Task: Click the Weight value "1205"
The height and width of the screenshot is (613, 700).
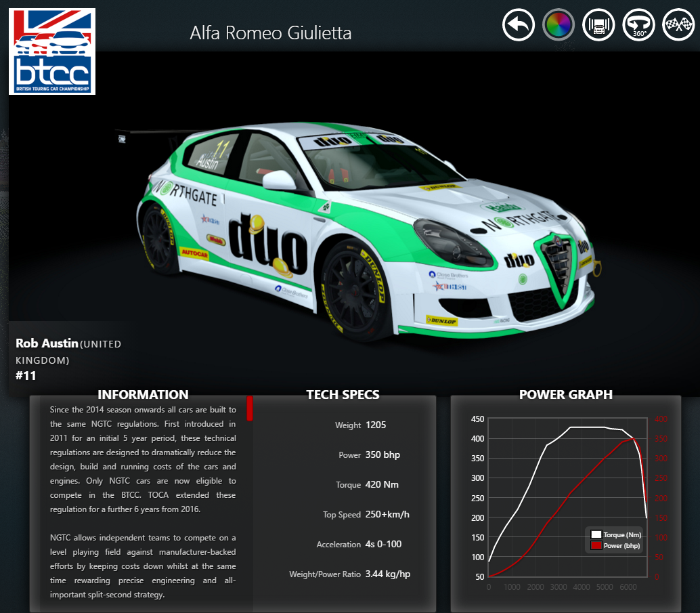Action: [x=376, y=425]
